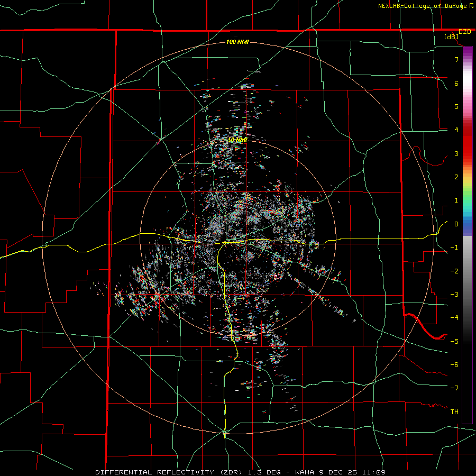Viewport: 476px width, 476px height.
Task: Click the 5 value on color scale
Action: click(x=456, y=107)
